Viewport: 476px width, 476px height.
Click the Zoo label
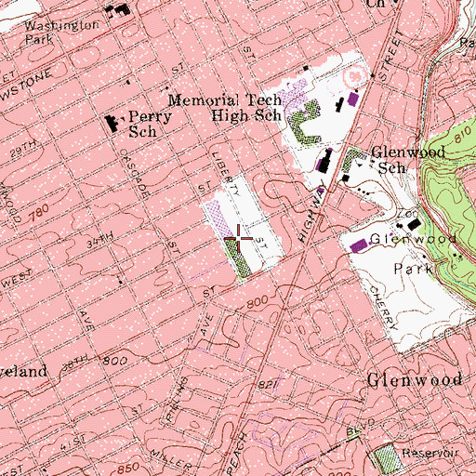408,214
